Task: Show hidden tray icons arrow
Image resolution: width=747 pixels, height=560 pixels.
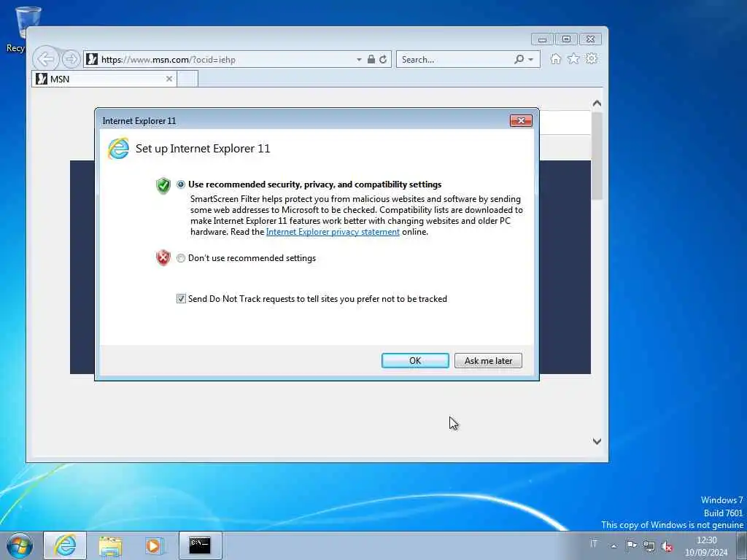Action: (x=614, y=545)
